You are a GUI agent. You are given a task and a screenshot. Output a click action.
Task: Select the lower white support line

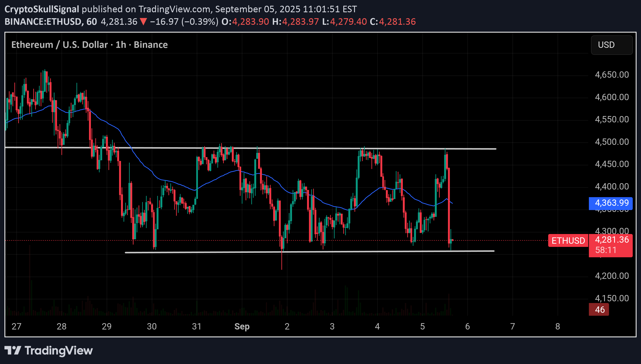[310, 252]
